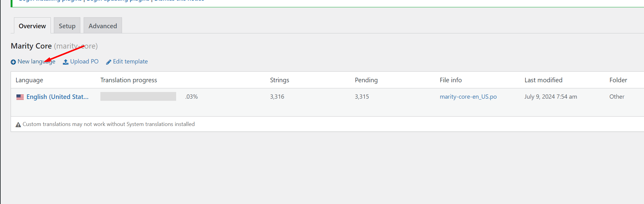Select the Overview tab
The image size is (644, 204).
click(x=32, y=25)
